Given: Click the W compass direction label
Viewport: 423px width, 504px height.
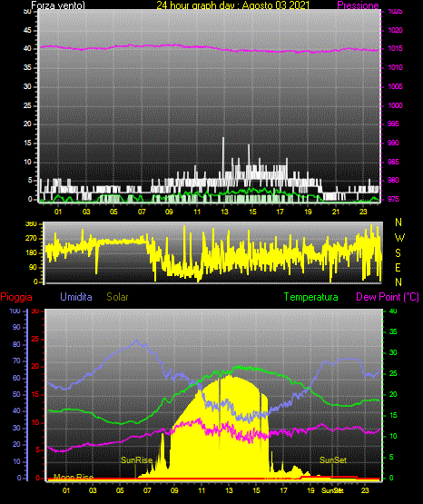Looking at the screenshot, I should [399, 238].
